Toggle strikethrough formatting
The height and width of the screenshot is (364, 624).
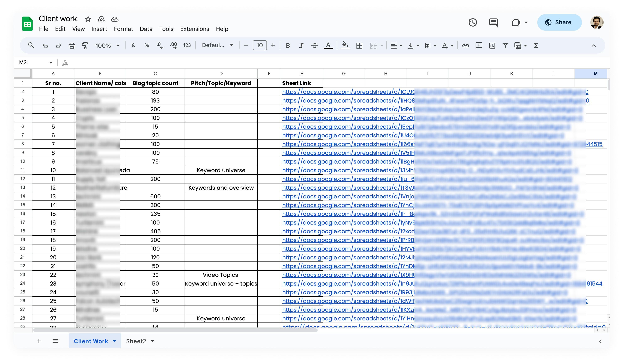(314, 45)
